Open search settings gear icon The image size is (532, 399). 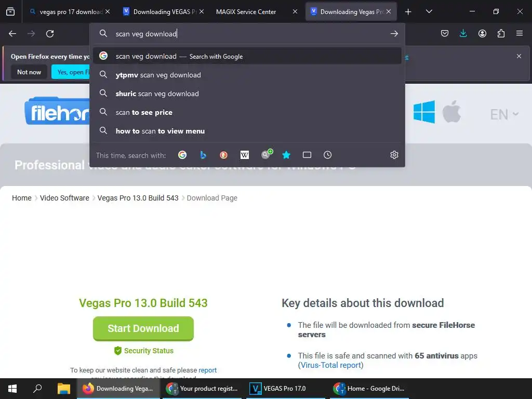pos(394,155)
